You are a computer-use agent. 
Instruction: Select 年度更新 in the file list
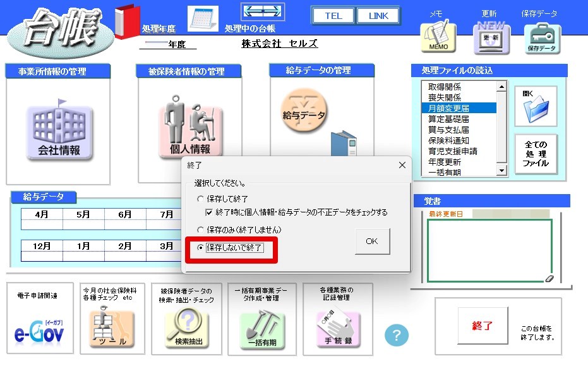(459, 162)
